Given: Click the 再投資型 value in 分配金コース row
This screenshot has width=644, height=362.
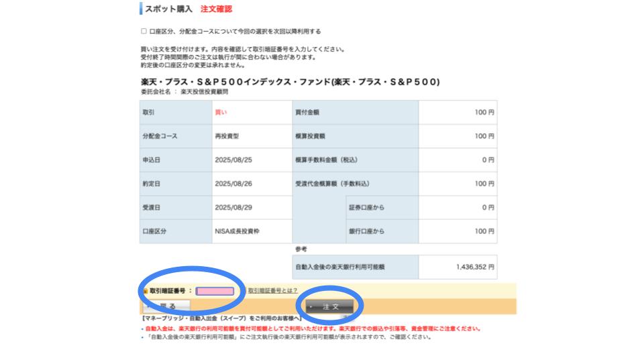Looking at the screenshot, I should click(227, 136).
